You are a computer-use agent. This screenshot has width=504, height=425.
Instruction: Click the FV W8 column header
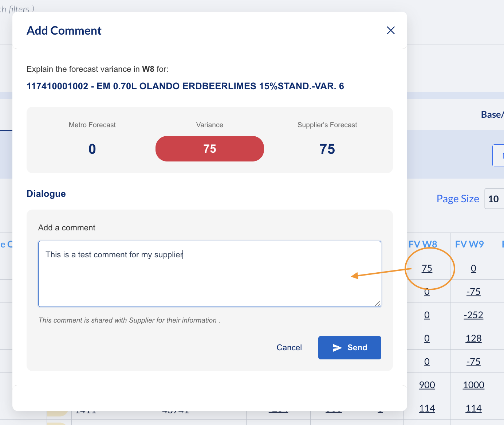click(x=423, y=244)
